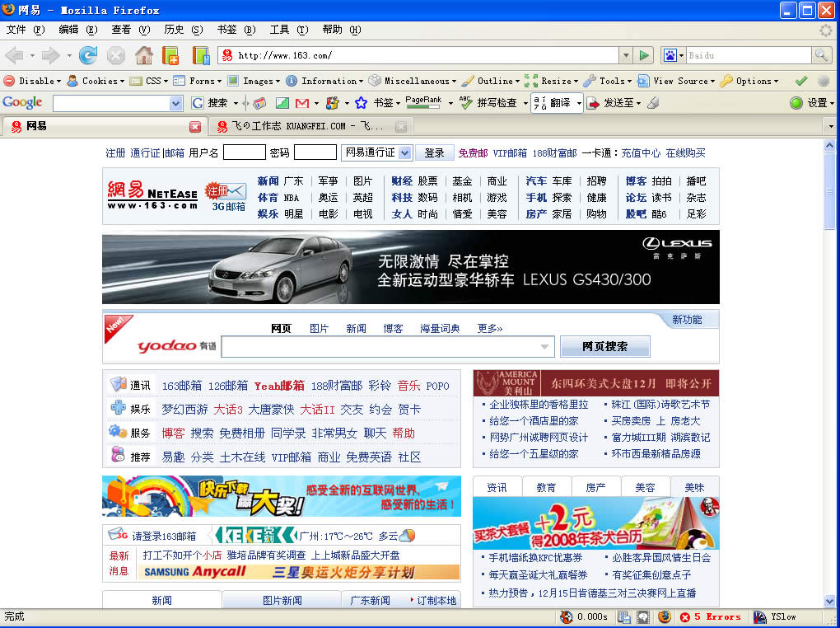Click the 用户名 input field

pos(245,152)
